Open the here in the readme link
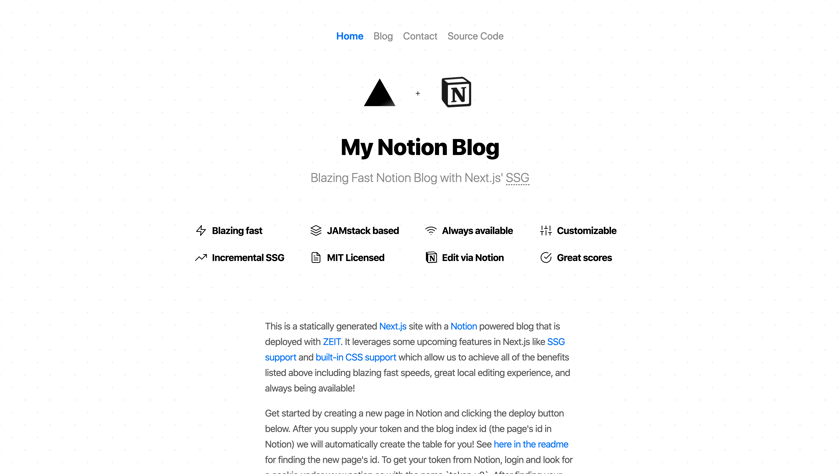The width and height of the screenshot is (840, 474). (x=531, y=444)
